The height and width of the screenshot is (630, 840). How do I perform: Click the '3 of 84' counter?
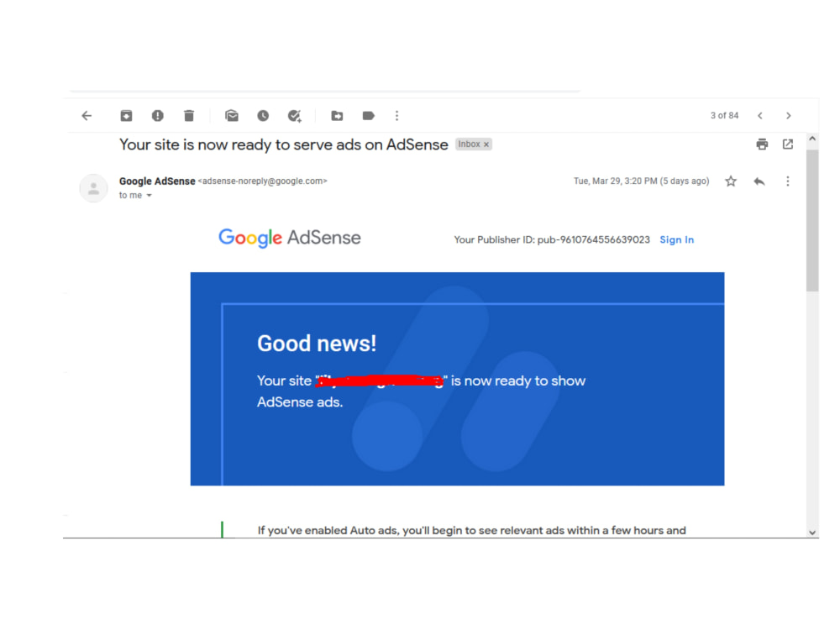pyautogui.click(x=724, y=116)
